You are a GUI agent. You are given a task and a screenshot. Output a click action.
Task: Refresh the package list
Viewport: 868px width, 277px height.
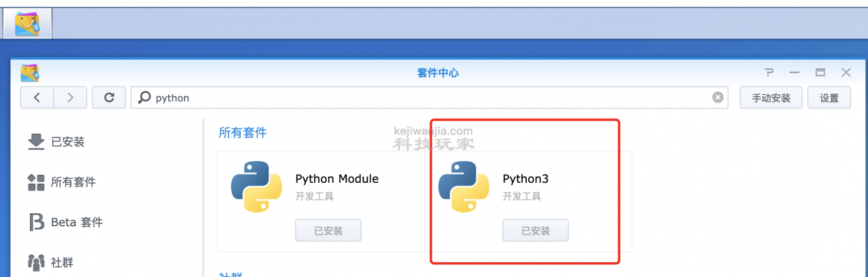tap(108, 98)
